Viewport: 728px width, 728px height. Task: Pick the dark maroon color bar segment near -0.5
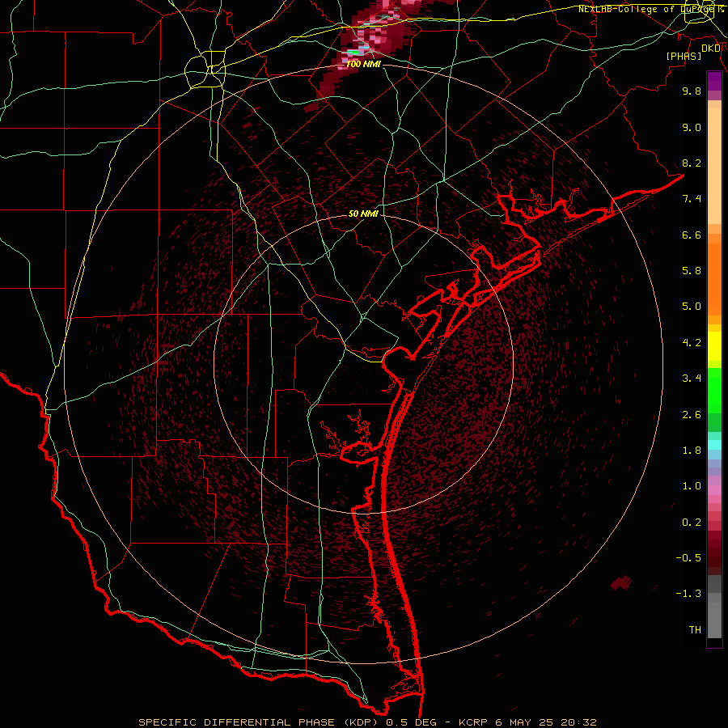[714, 557]
